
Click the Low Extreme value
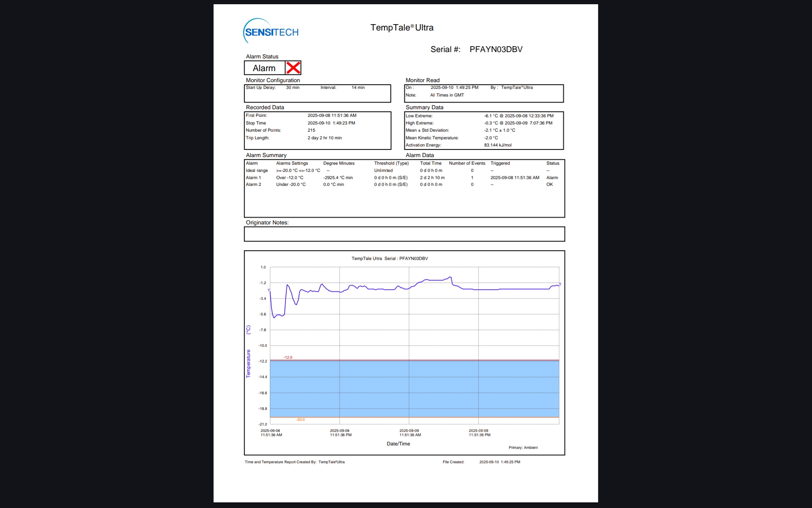518,116
